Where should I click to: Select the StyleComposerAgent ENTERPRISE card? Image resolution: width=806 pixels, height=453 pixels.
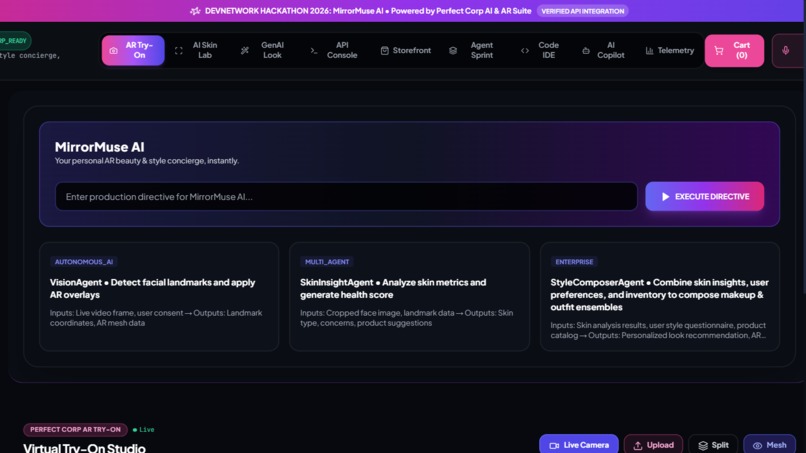click(660, 297)
